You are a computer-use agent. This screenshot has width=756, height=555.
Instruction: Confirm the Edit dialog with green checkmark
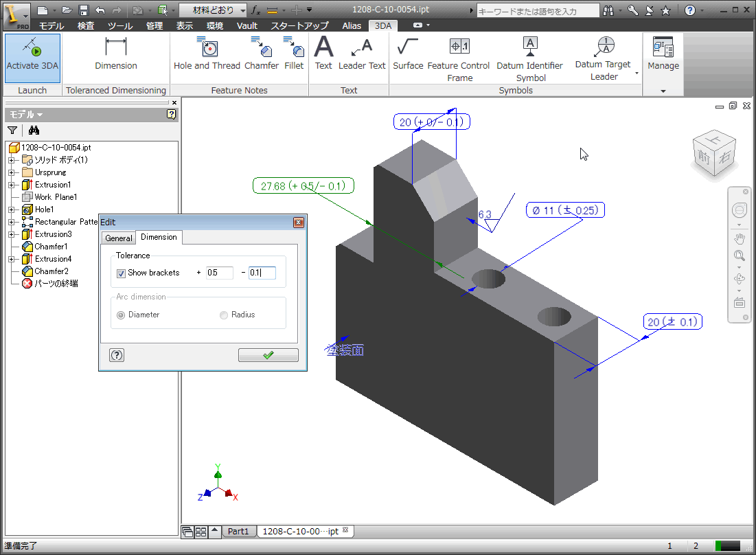(x=268, y=355)
